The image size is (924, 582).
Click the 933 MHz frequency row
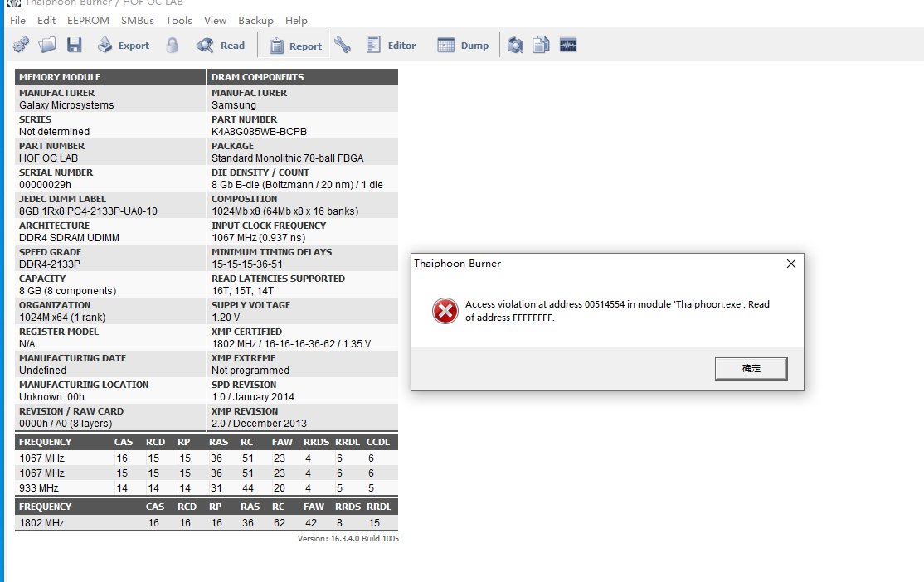tap(207, 487)
